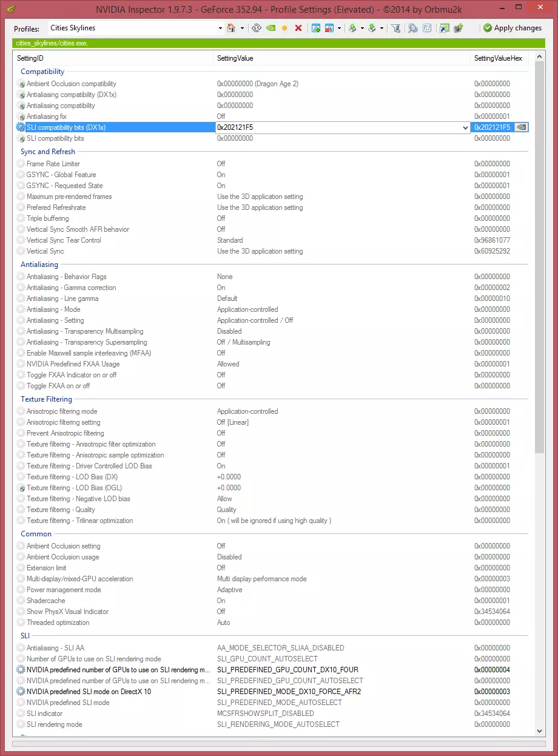The image size is (558, 756).
Task: Open the dropdown arrow next to the home icon
Action: click(x=242, y=28)
